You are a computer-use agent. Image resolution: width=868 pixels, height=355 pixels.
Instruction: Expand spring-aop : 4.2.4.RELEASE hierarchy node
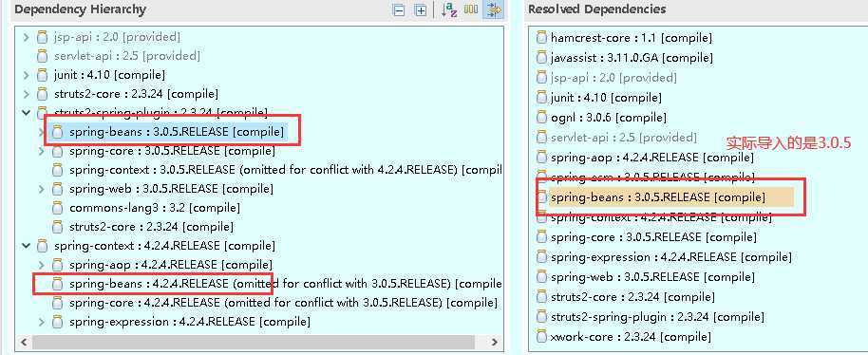[42, 264]
